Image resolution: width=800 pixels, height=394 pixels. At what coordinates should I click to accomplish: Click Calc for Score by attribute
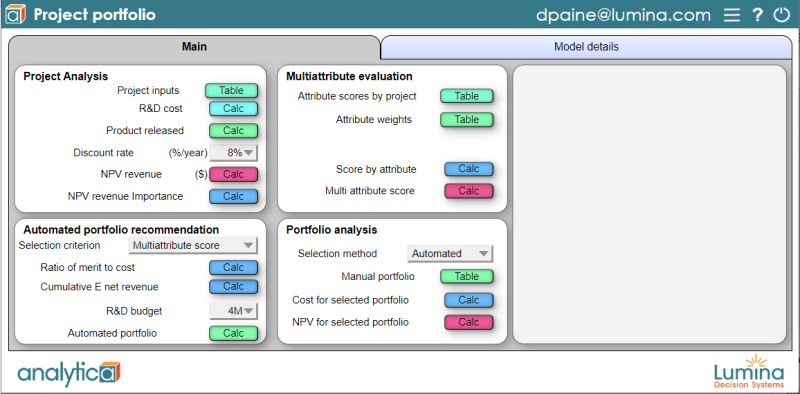469,169
